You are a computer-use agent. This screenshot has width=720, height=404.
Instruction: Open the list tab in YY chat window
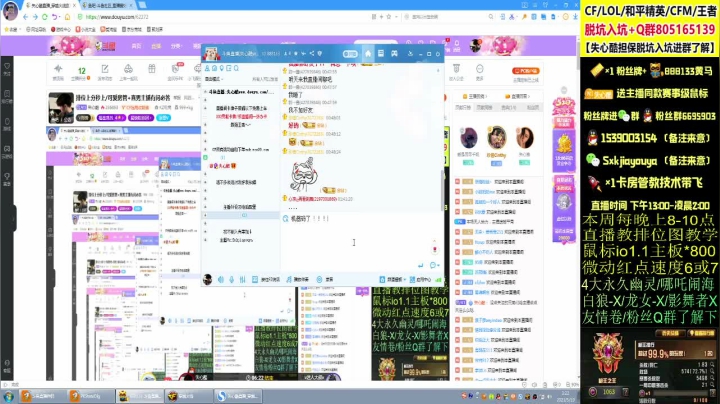click(381, 54)
